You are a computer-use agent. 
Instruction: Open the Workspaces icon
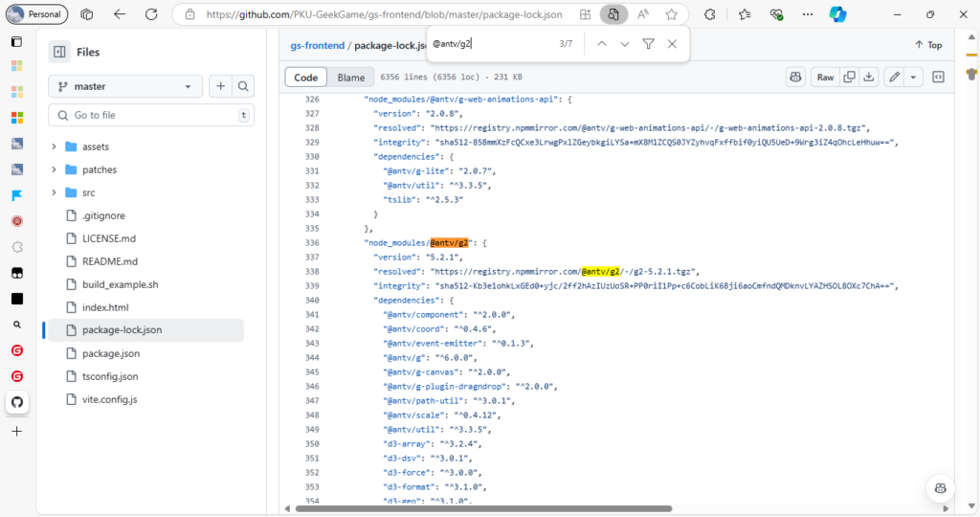[87, 14]
